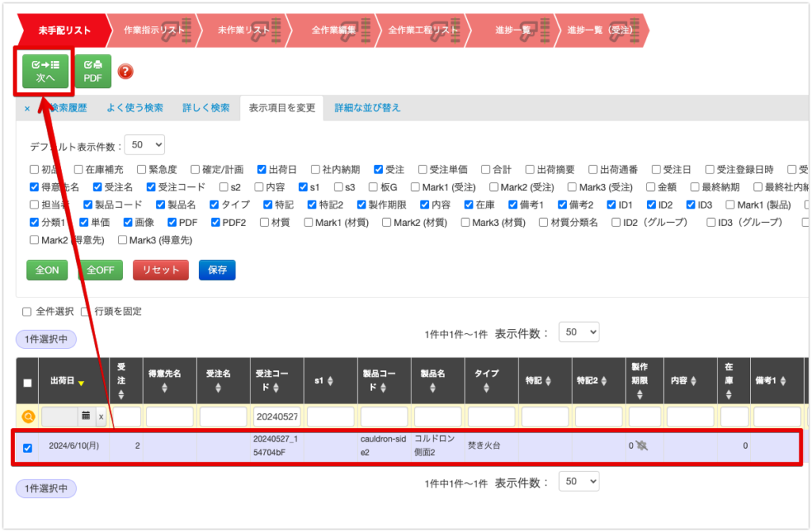Sort by the 特記2 column arrows
Viewport: 812px width, 532px height.
pos(603,381)
